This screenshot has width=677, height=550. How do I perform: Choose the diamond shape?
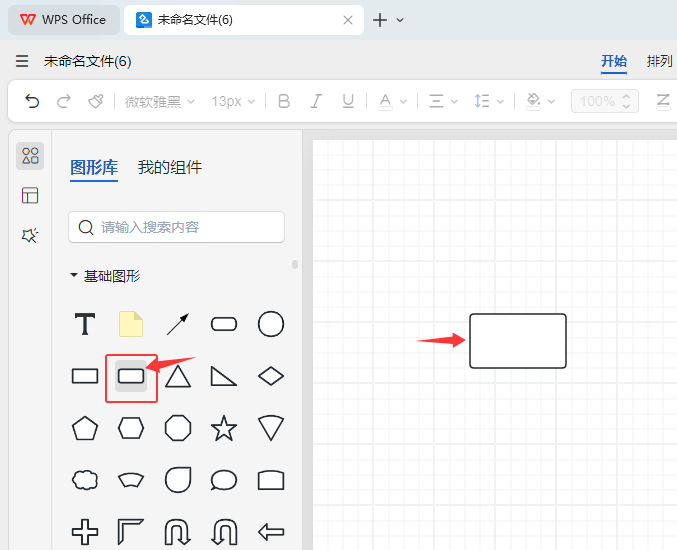[271, 376]
